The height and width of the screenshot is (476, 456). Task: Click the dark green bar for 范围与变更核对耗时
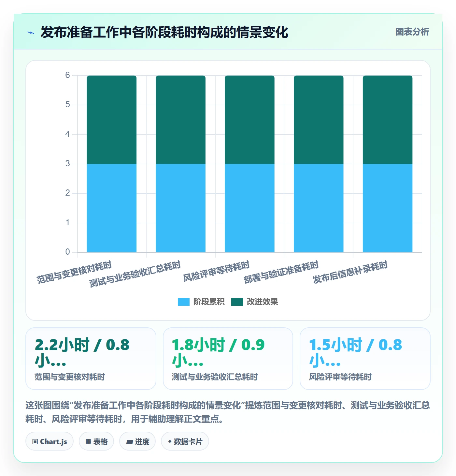coord(112,120)
